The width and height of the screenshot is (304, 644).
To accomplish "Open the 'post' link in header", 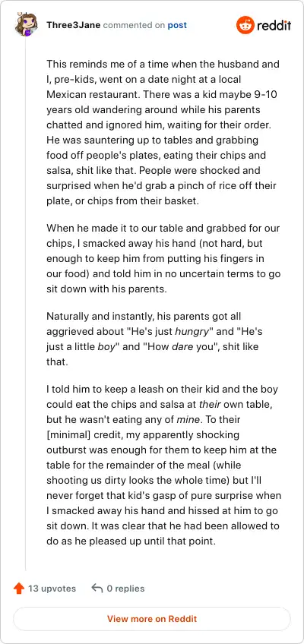I will click(x=177, y=25).
